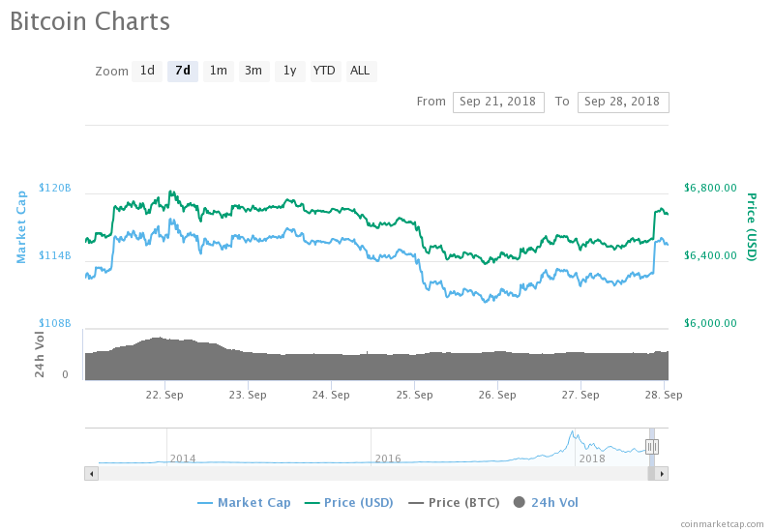Switch zoom to 3m
This screenshot has width=774, height=532.
[x=253, y=71]
